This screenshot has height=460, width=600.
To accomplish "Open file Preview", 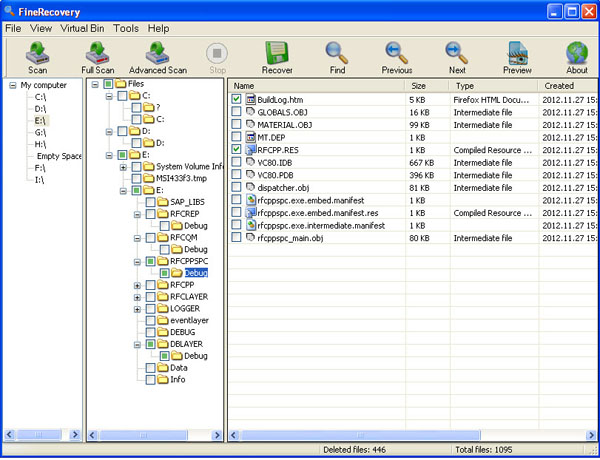I will click(x=517, y=57).
